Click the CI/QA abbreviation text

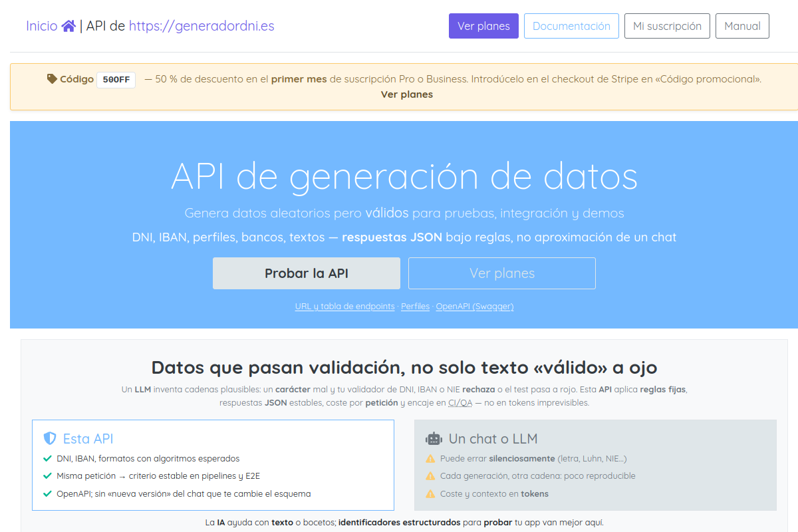point(460,403)
